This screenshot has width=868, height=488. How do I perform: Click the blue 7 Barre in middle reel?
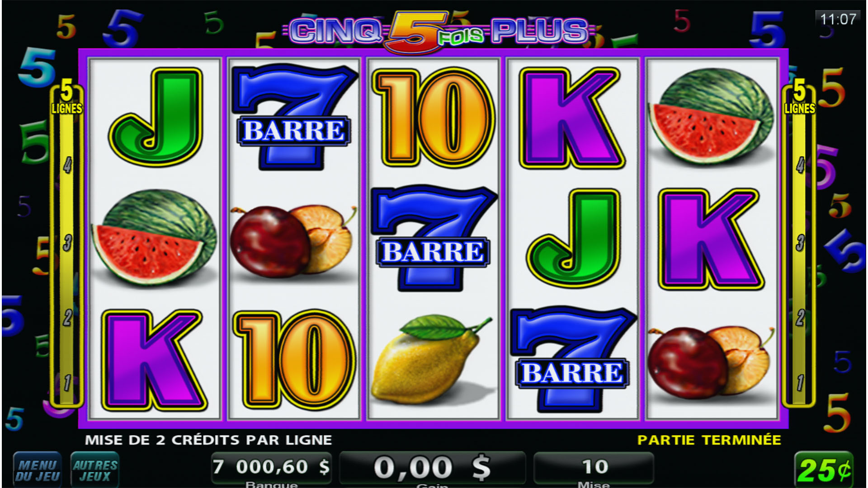433,239
